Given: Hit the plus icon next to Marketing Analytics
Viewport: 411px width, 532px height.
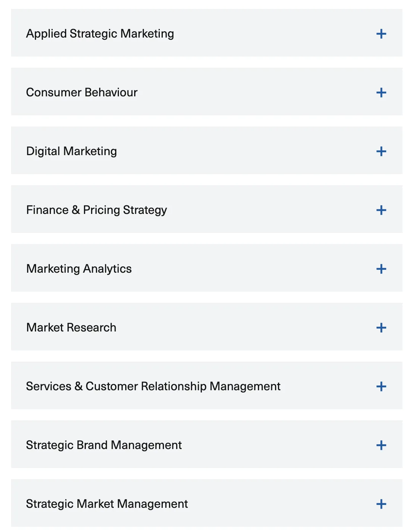Looking at the screenshot, I should tap(381, 269).
